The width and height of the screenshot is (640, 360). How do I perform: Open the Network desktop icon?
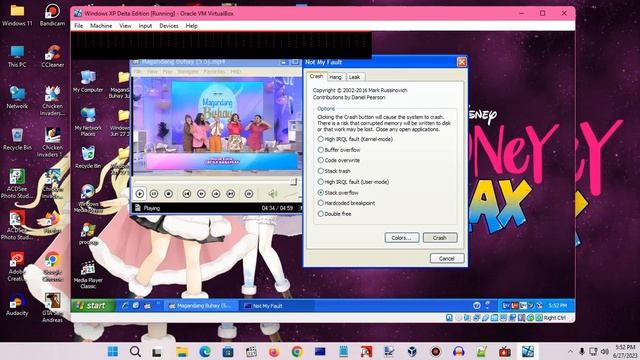tap(17, 98)
